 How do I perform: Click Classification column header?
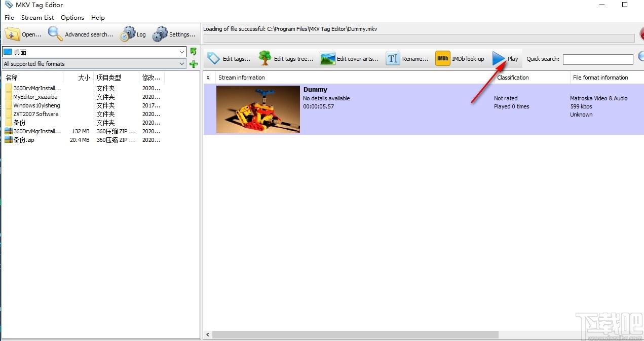532,78
